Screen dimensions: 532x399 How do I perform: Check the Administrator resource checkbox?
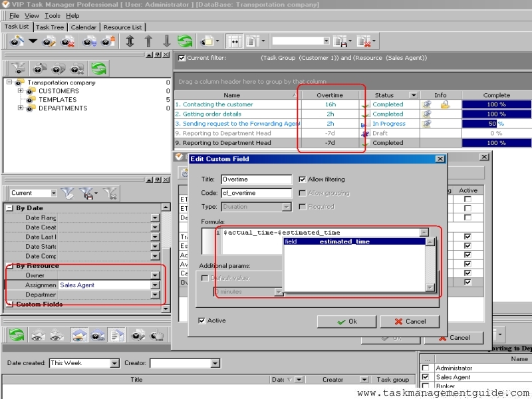tap(425, 368)
